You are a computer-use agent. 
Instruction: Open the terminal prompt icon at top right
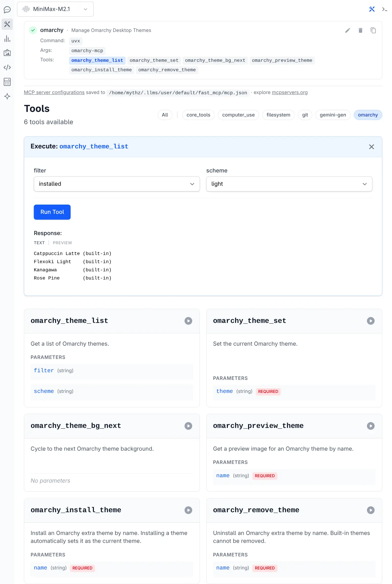click(x=384, y=9)
